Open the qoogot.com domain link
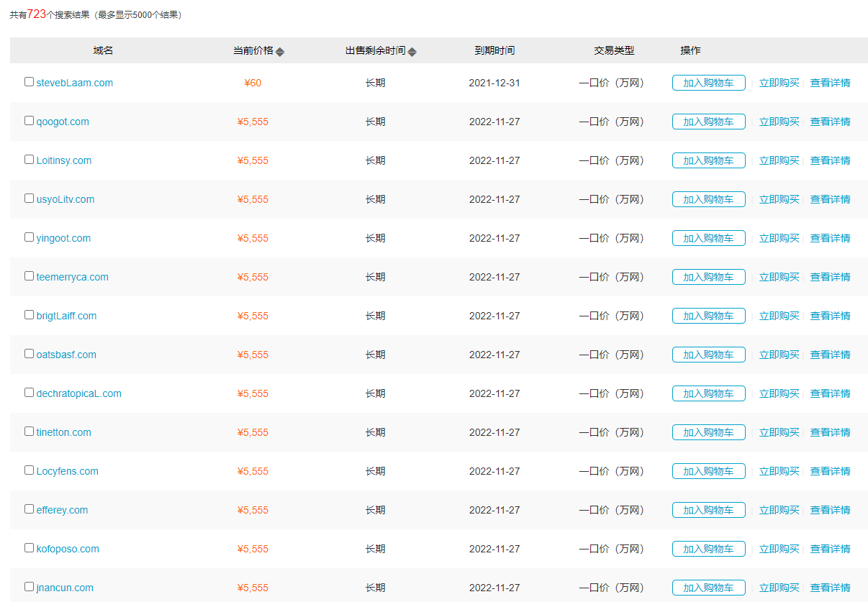 63,122
